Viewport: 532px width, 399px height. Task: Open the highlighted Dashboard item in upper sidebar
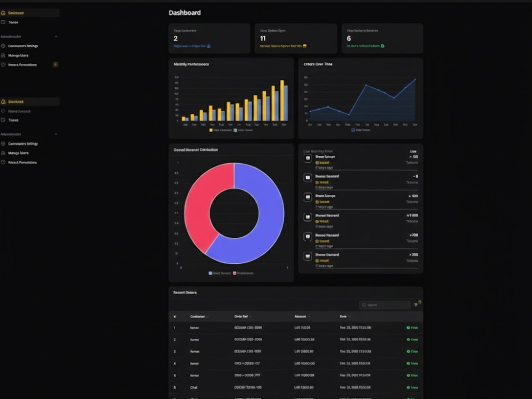point(30,13)
